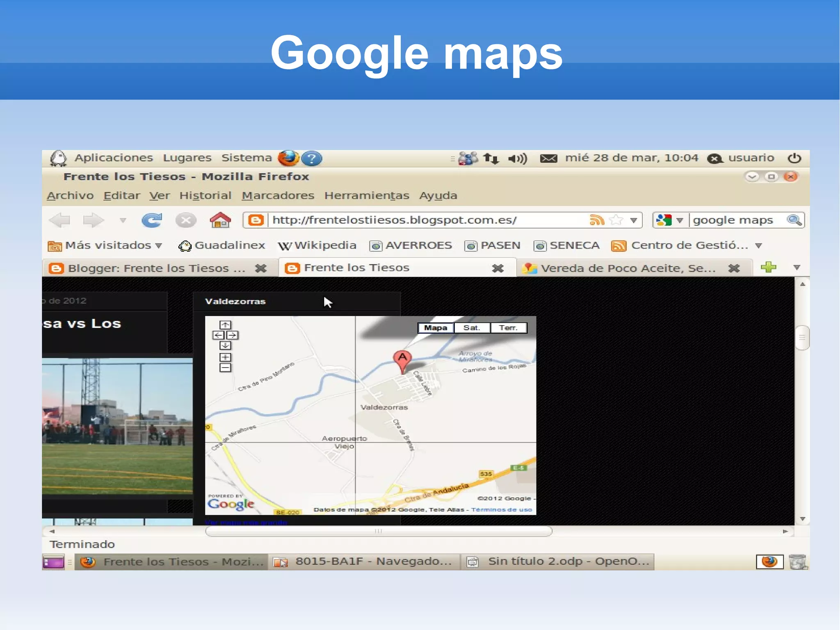Open the Ver menu
Viewport: 840px width, 630px height.
(160, 196)
